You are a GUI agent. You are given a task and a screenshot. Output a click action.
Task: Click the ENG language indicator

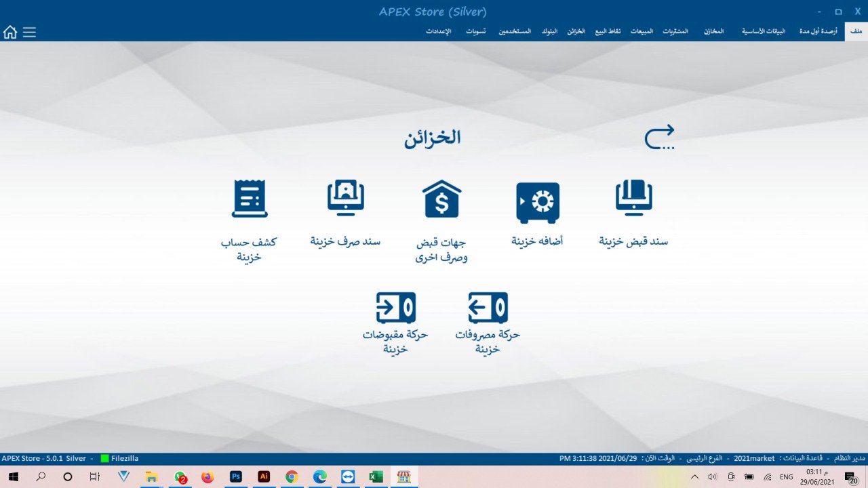click(x=786, y=477)
